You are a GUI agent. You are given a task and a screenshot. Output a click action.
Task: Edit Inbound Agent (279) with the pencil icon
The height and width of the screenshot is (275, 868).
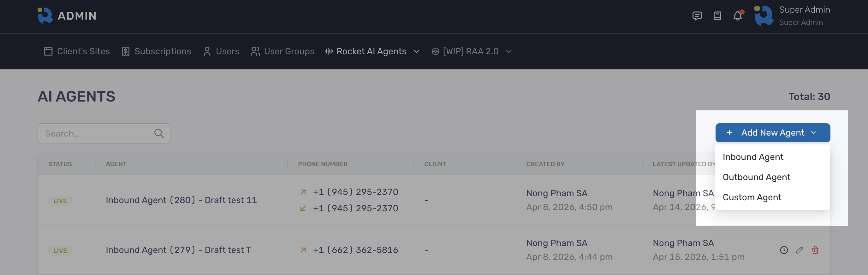800,250
